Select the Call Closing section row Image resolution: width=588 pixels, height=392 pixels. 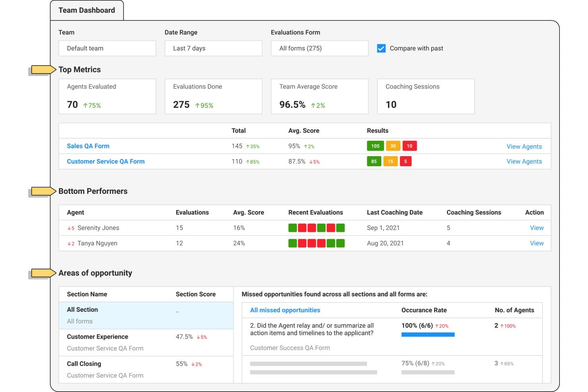point(146,369)
